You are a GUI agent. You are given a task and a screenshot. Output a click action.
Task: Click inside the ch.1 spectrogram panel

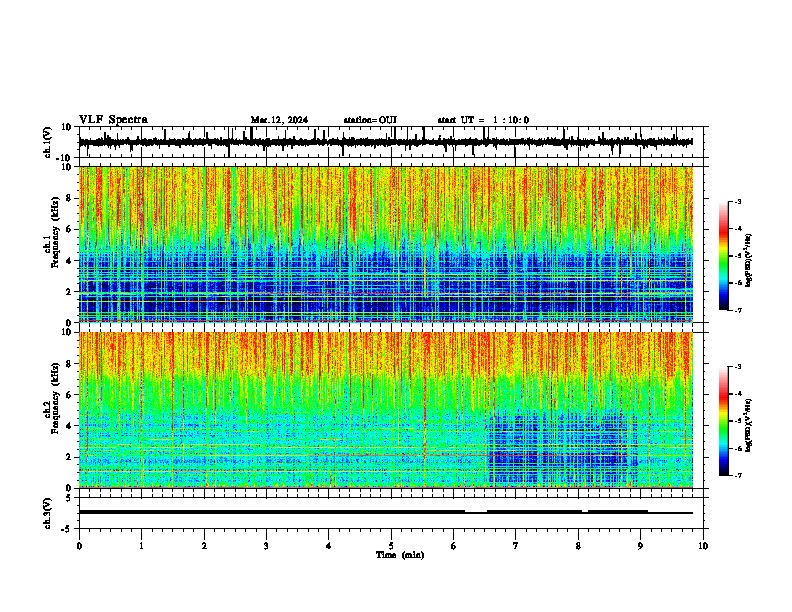point(386,244)
